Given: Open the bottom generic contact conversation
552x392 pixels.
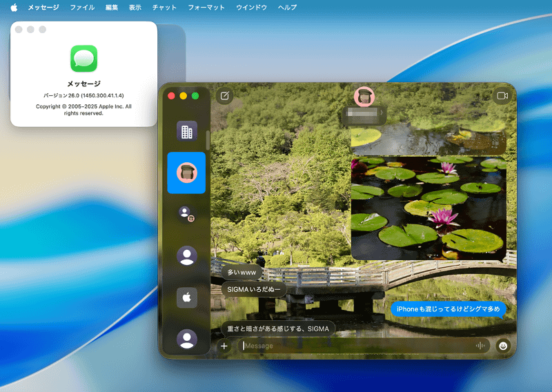Looking at the screenshot, I should 186,339.
